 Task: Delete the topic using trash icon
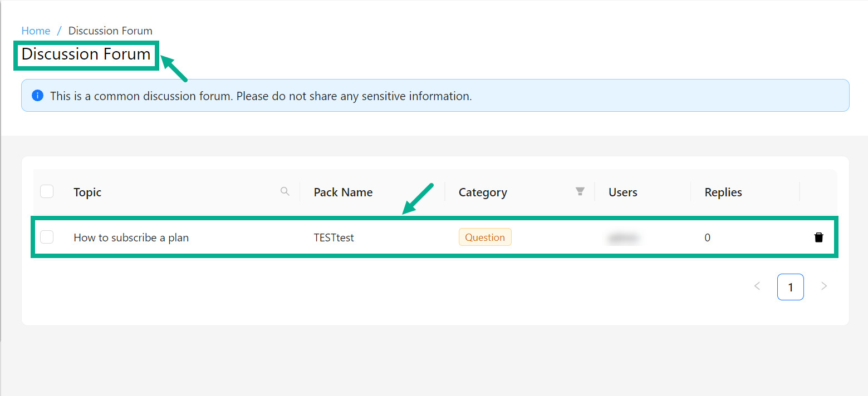pyautogui.click(x=818, y=237)
